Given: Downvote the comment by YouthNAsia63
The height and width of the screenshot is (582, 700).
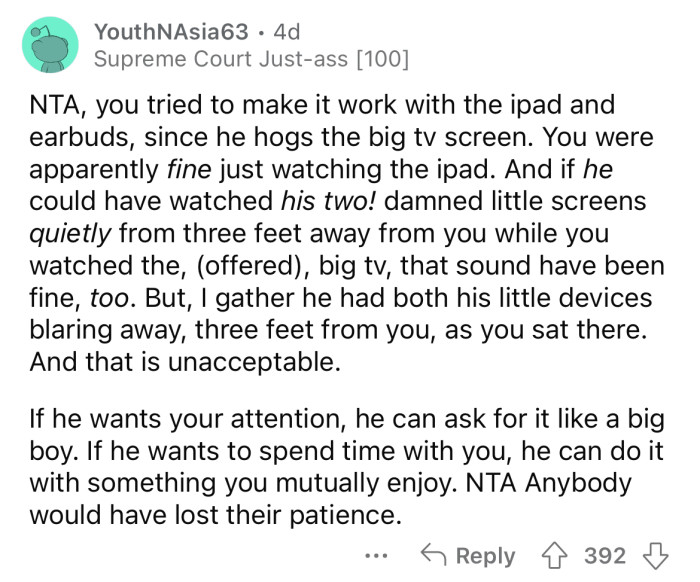Looking at the screenshot, I should click(x=655, y=557).
